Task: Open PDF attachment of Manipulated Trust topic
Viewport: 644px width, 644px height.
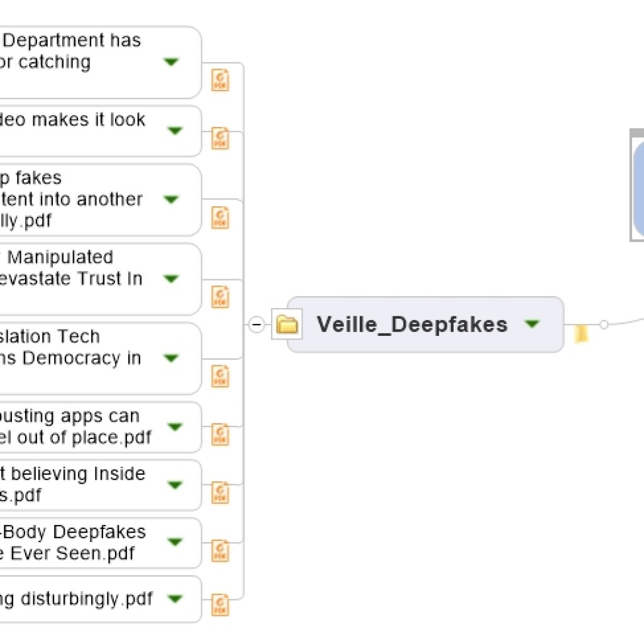Action: tap(220, 297)
